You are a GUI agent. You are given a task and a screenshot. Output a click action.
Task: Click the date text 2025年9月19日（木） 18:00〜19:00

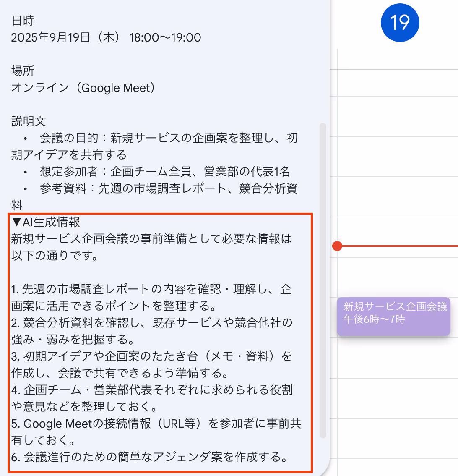pyautogui.click(x=106, y=38)
